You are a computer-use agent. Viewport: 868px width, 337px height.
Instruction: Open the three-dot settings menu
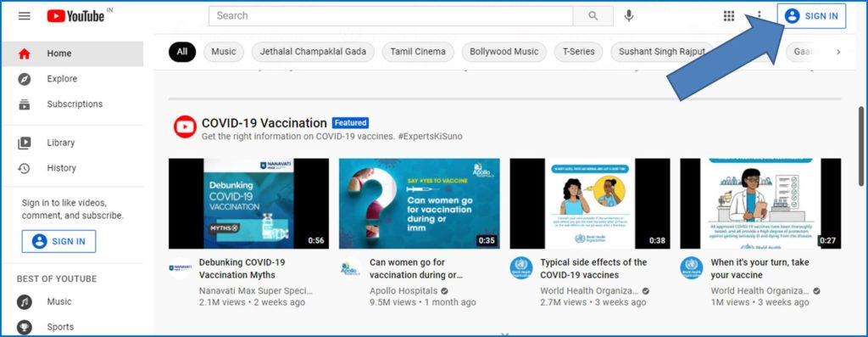click(759, 16)
